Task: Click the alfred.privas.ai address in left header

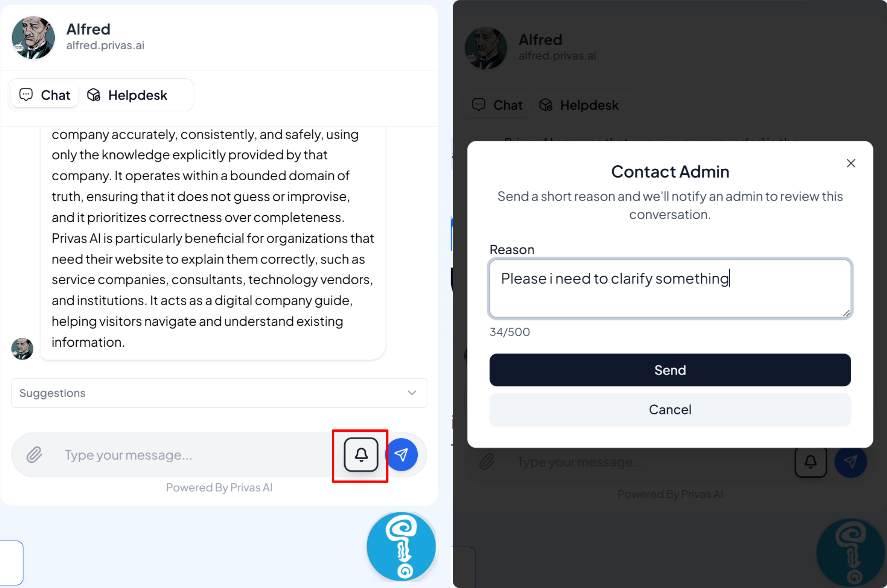Action: (x=105, y=45)
